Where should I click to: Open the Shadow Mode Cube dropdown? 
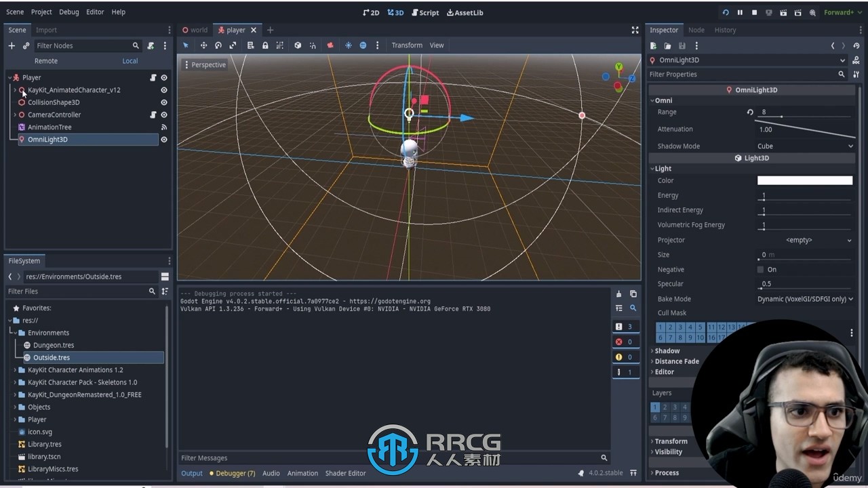pos(805,146)
